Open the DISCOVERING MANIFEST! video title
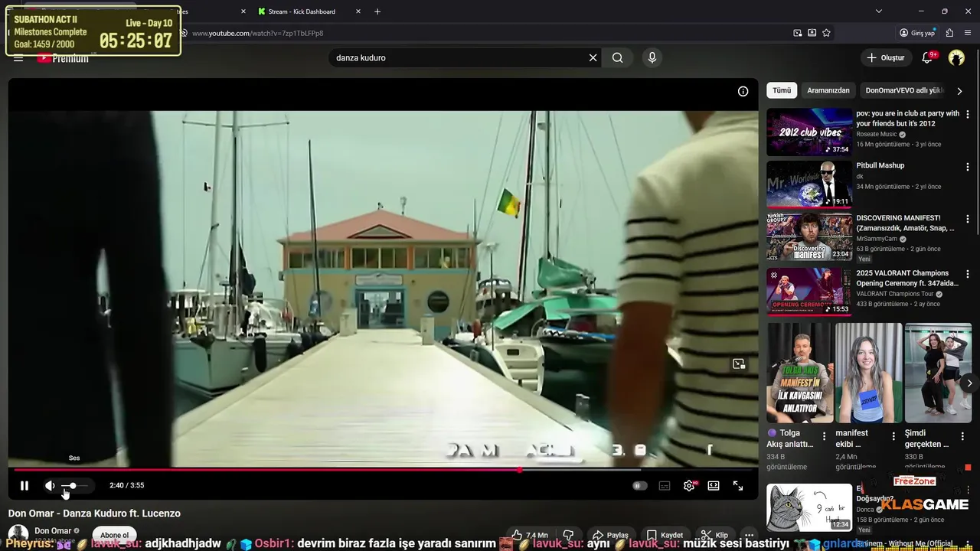This screenshot has height=551, width=980. (x=906, y=223)
